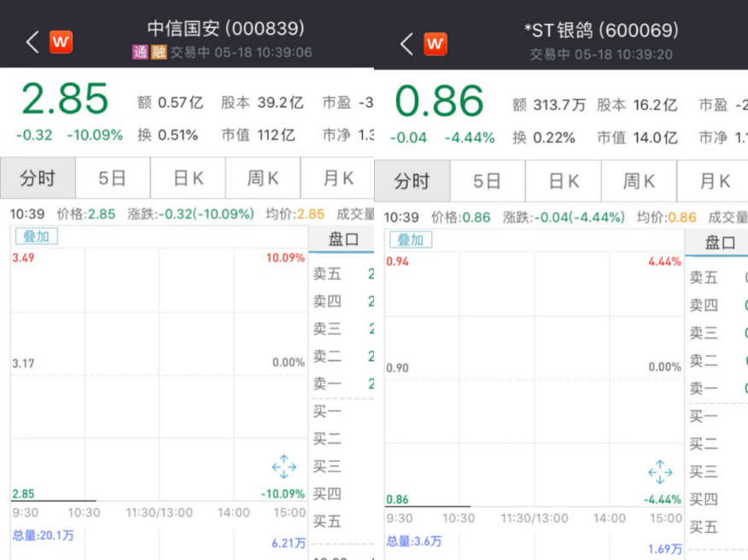Tap 卖五 row in 中信国安 order book
This screenshot has height=560, width=748.
[342, 274]
